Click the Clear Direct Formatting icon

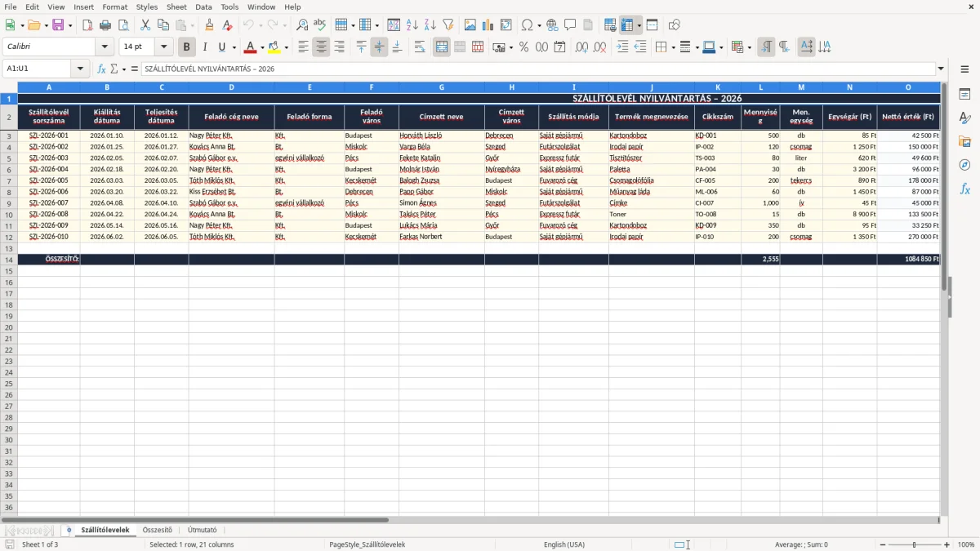[228, 25]
